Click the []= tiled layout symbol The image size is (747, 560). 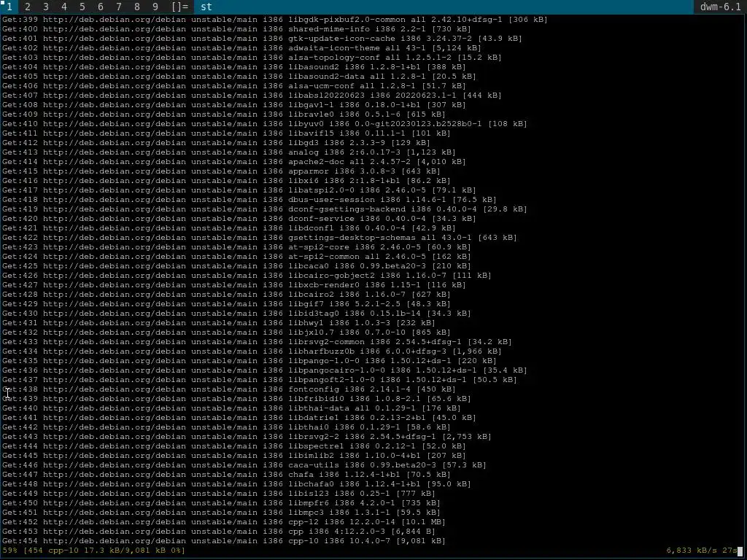pos(179,7)
